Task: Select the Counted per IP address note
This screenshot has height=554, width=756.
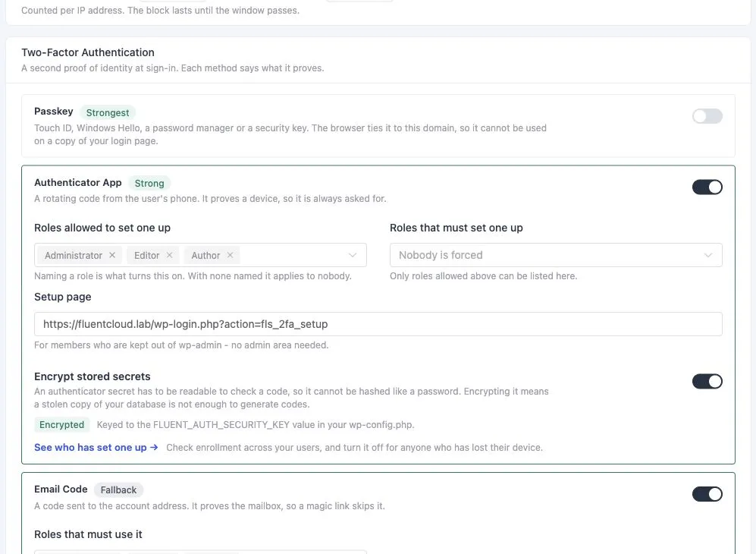Action: 160,11
